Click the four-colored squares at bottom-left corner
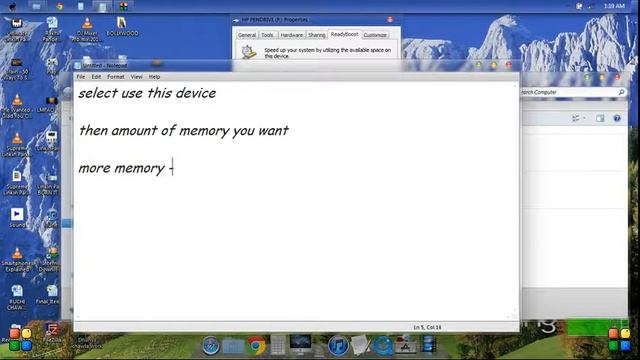 [20, 339]
